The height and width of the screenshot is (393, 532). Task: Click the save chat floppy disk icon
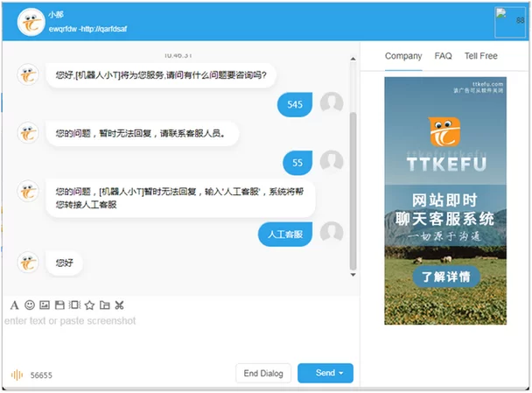pyautogui.click(x=59, y=305)
